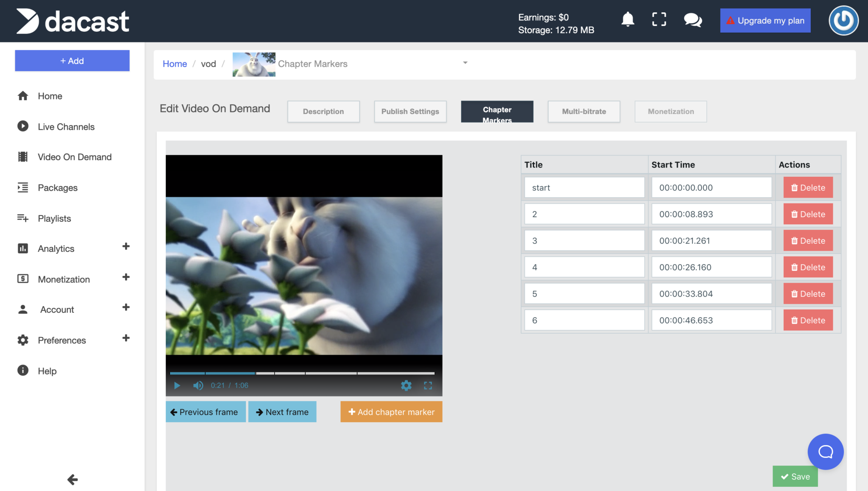
Task: Open the chat messages icon
Action: click(693, 20)
